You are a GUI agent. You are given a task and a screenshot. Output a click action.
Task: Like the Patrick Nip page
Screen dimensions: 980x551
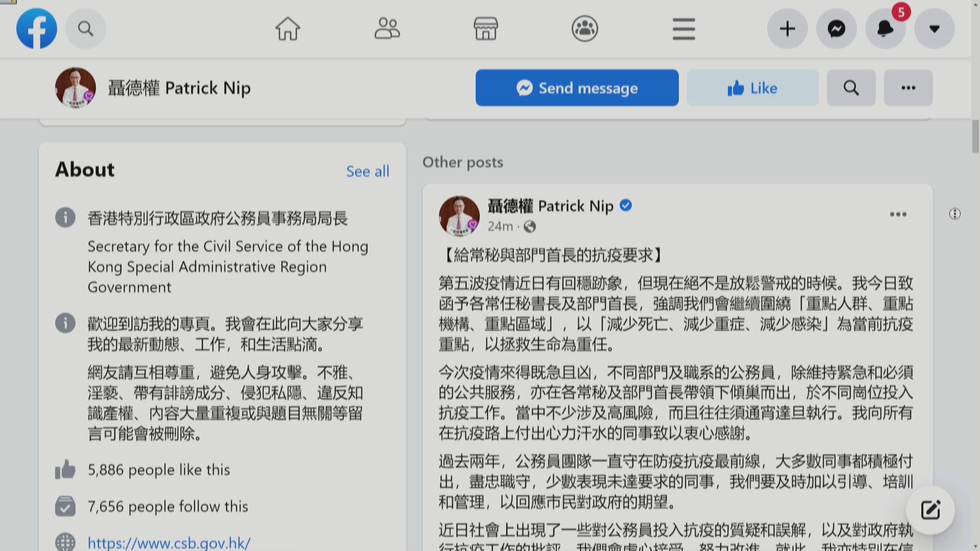(752, 87)
